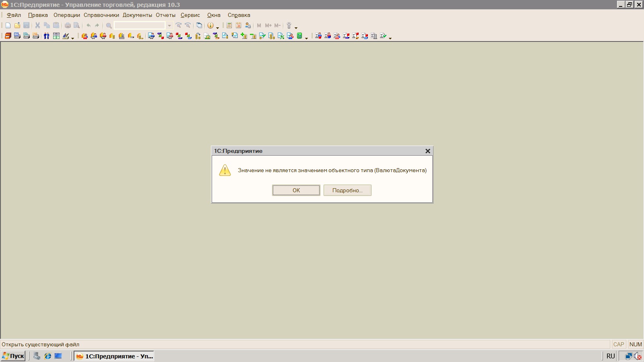Expand arrow next to info icon
The image size is (644, 362).
coord(217,28)
